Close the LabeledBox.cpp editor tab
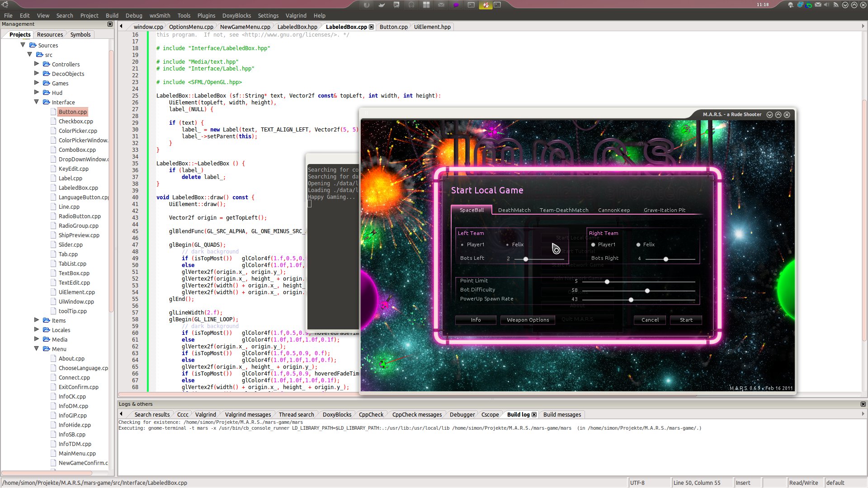The image size is (868, 488). 372,27
